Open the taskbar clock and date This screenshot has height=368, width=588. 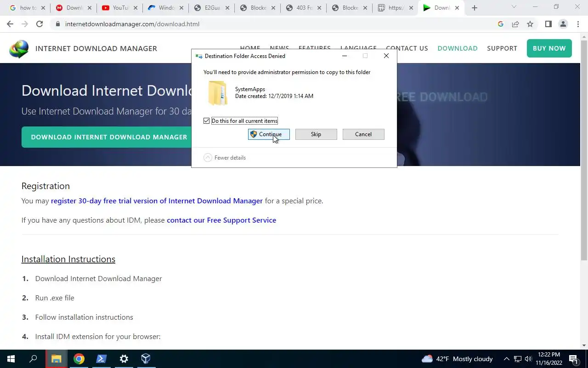(548, 359)
